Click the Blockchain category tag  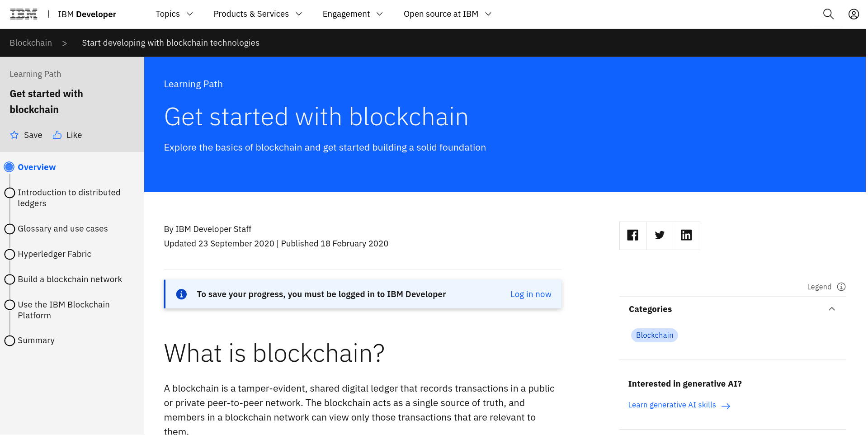tap(654, 336)
